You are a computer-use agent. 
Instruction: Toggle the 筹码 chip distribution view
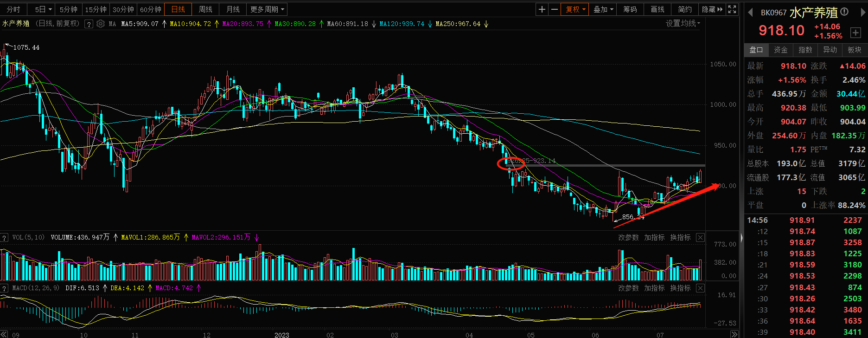pos(630,9)
